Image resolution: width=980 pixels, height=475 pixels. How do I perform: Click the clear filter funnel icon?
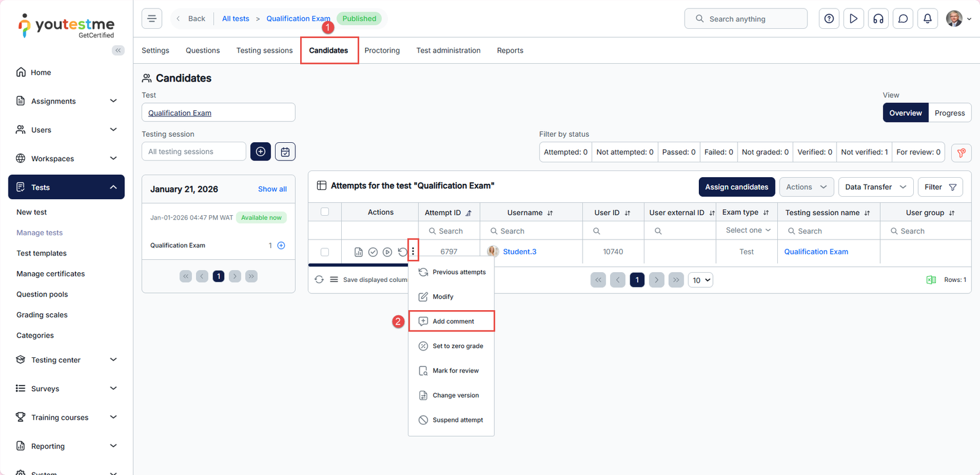pos(961,153)
